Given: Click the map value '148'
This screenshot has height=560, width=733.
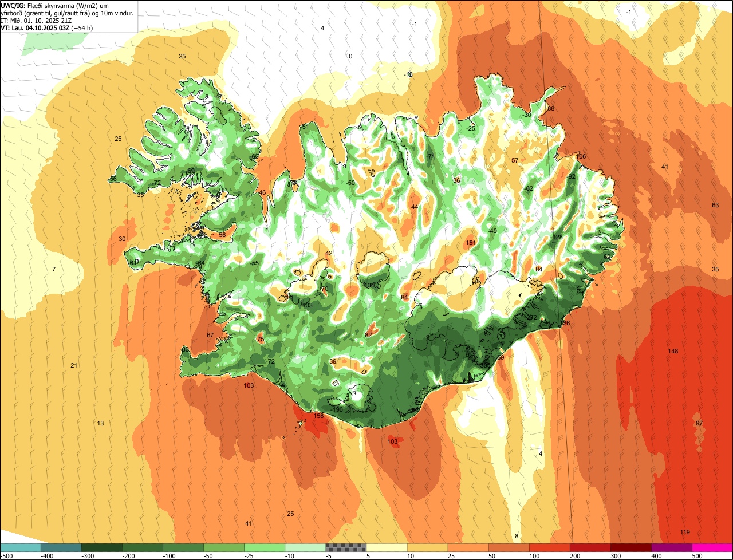Looking at the screenshot, I should [673, 351].
